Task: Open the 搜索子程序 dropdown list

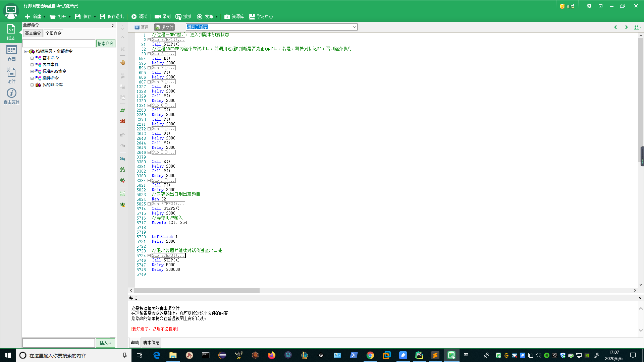Action: tap(354, 27)
